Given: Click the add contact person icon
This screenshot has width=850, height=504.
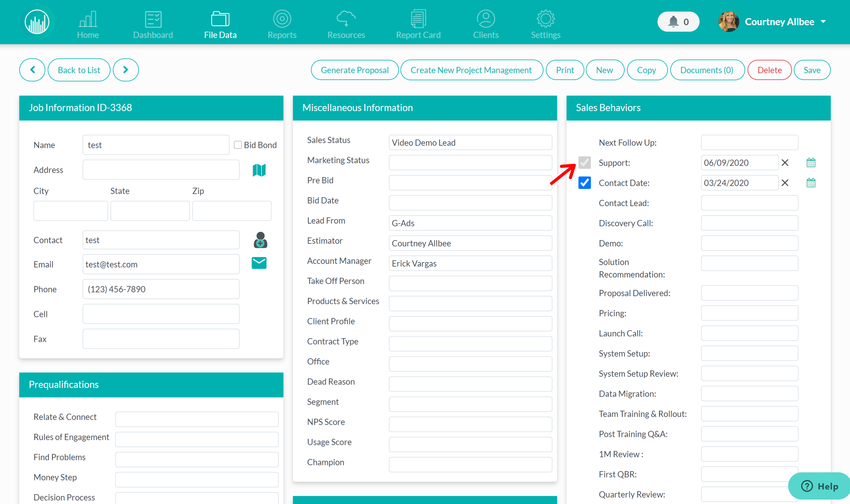Looking at the screenshot, I should 260,240.
